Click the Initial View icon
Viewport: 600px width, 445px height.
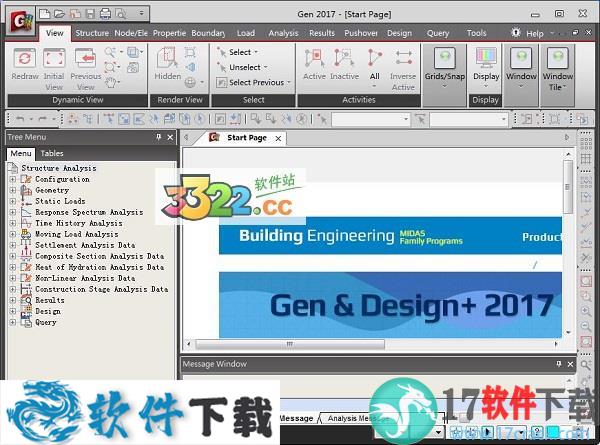54,65
